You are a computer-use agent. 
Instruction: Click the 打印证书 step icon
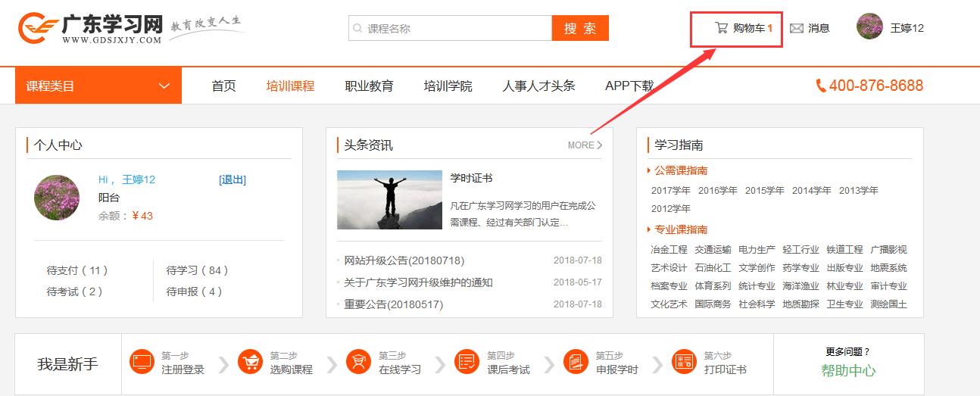click(x=684, y=362)
